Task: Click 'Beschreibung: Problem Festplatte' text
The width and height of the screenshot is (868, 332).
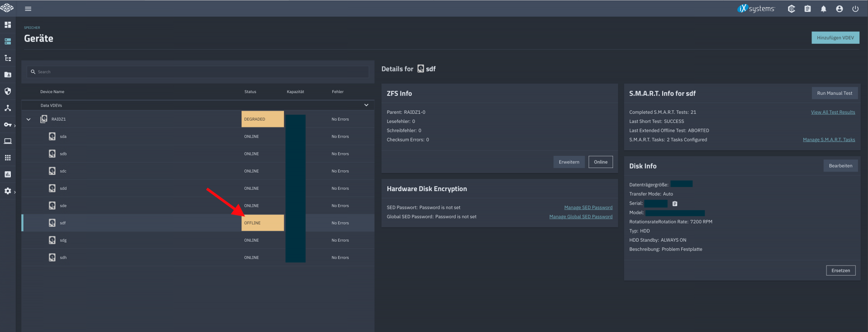Action: pyautogui.click(x=665, y=249)
